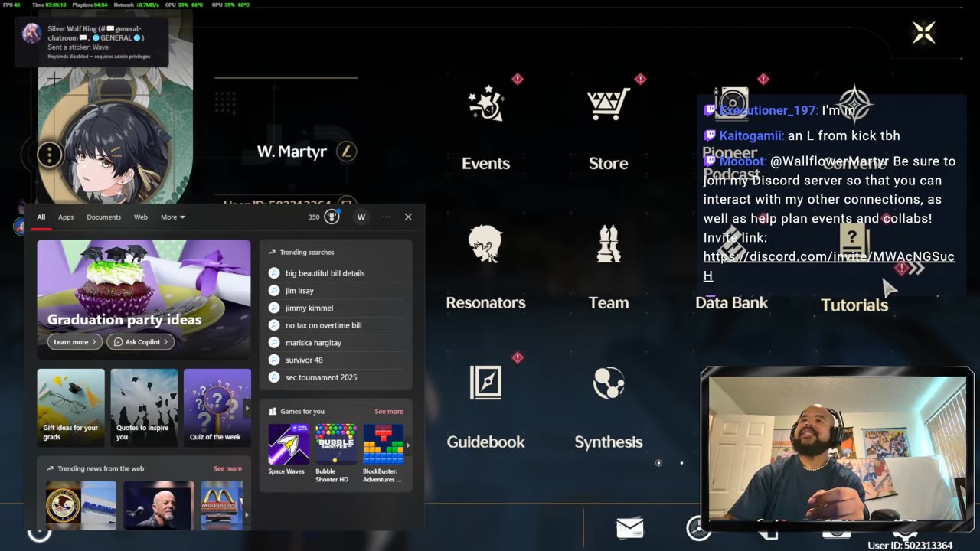980x551 pixels.
Task: Click the pencil icon beside W. Martyr
Action: [347, 152]
